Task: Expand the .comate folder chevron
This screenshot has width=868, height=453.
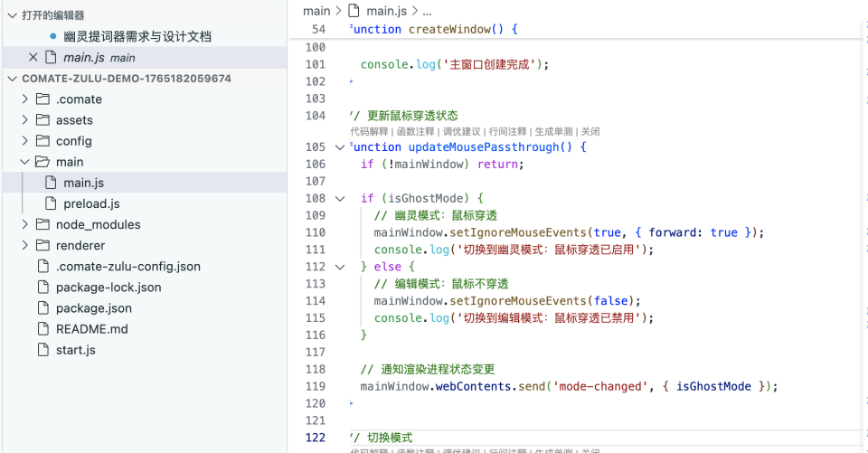Action: click(x=25, y=99)
